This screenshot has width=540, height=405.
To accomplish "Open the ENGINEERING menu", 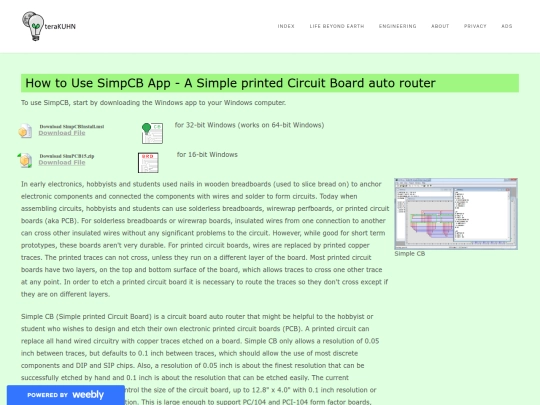I will pyautogui.click(x=397, y=26).
